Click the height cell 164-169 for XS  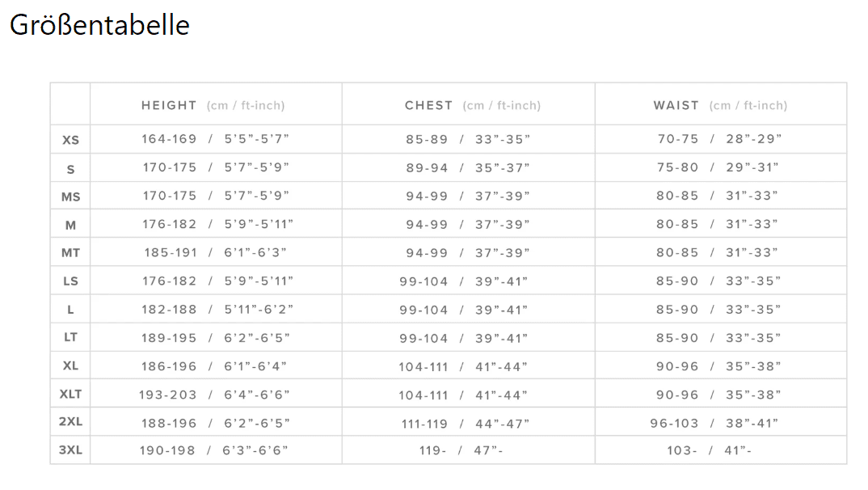pos(215,139)
